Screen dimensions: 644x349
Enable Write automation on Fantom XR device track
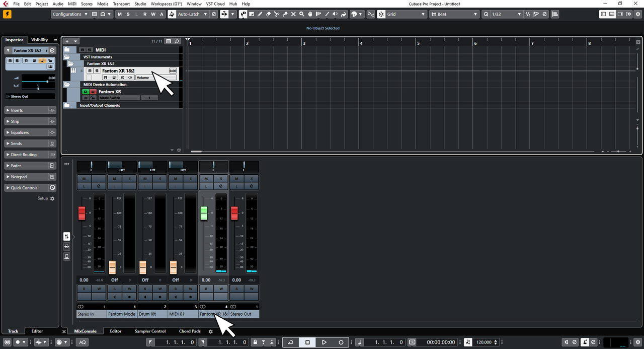click(93, 92)
